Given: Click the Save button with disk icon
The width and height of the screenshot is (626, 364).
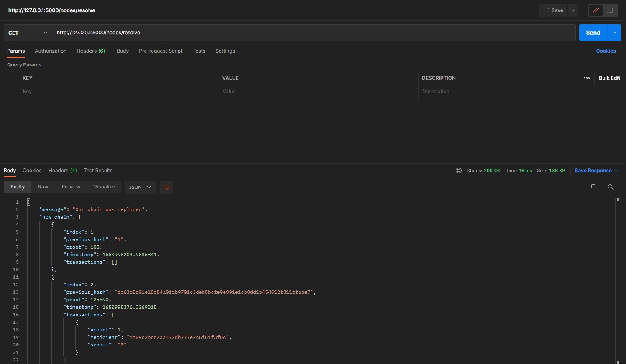Looking at the screenshot, I should point(553,10).
